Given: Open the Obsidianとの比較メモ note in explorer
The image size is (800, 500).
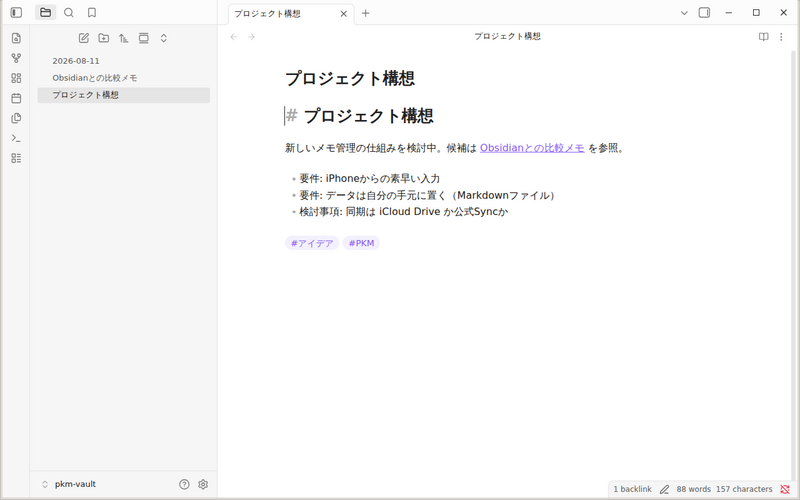Looking at the screenshot, I should tap(123, 78).
